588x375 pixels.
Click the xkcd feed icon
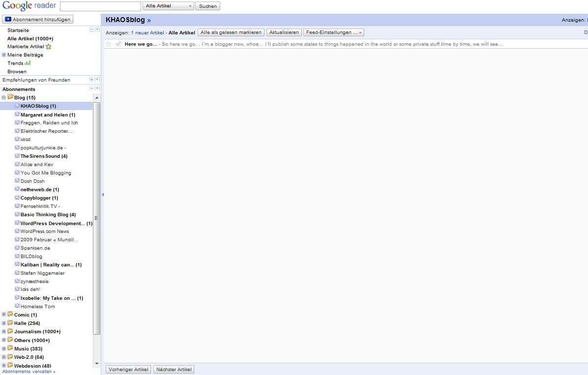[17, 139]
